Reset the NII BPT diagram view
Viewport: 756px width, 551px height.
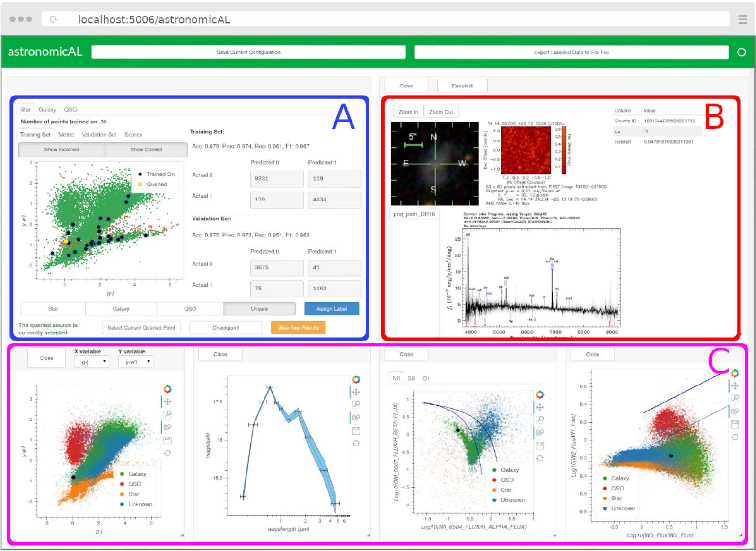540,458
